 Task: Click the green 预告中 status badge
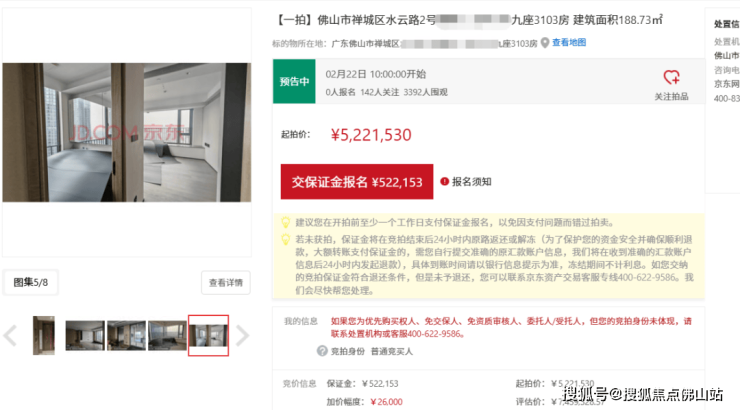pos(294,81)
